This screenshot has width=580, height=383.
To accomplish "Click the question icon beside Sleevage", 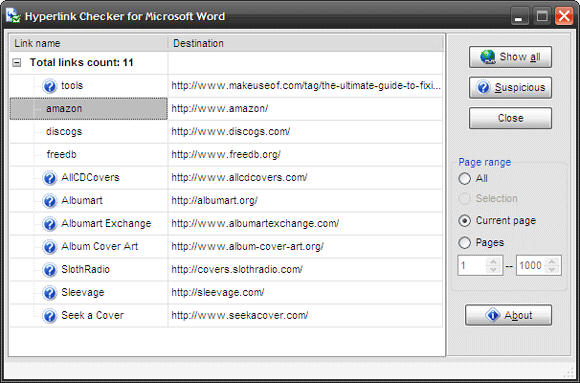I will pyautogui.click(x=49, y=293).
